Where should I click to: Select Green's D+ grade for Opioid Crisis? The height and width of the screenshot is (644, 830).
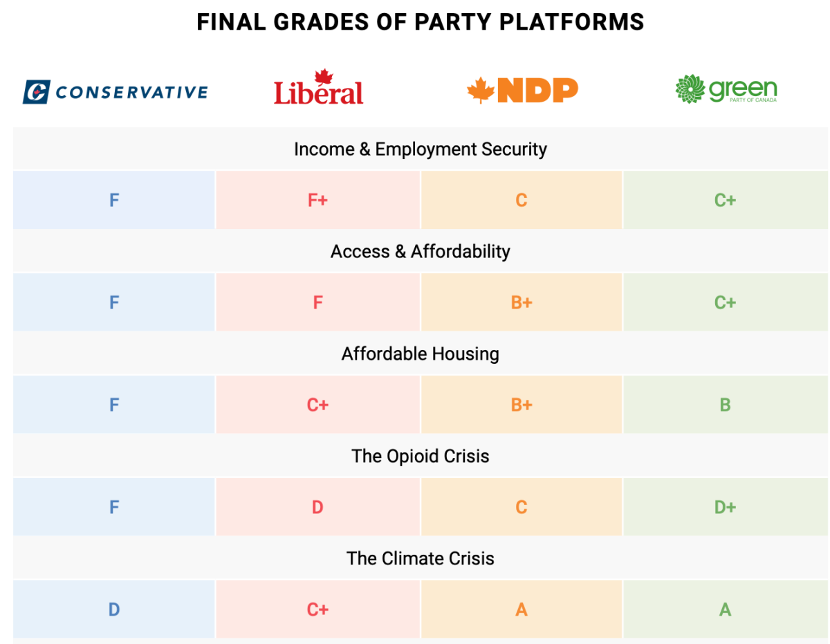[x=725, y=507]
